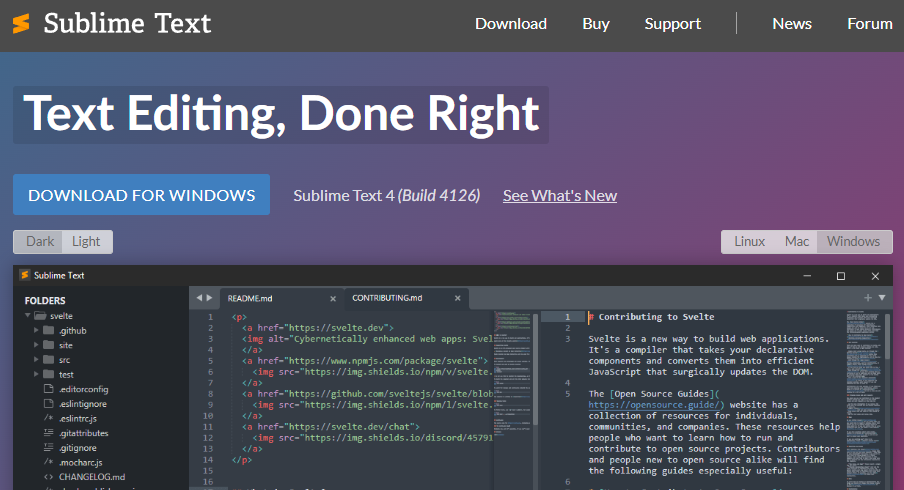This screenshot has width=904, height=490.
Task: Open the Download page from navigation
Action: click(511, 24)
